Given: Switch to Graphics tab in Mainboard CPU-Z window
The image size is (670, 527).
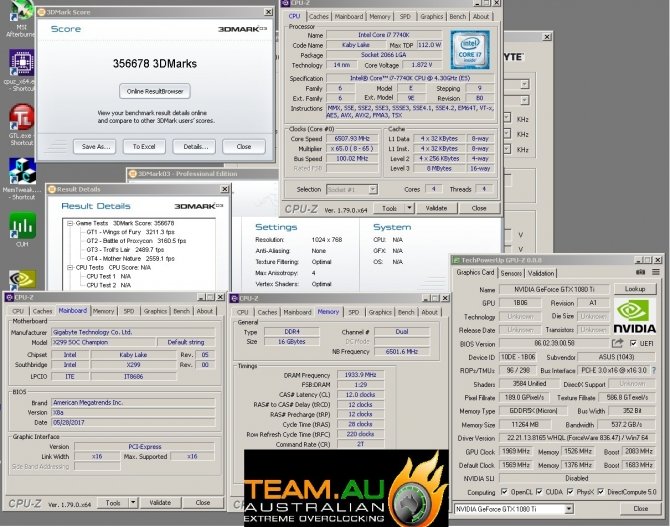Looking at the screenshot, I should tap(156, 311).
